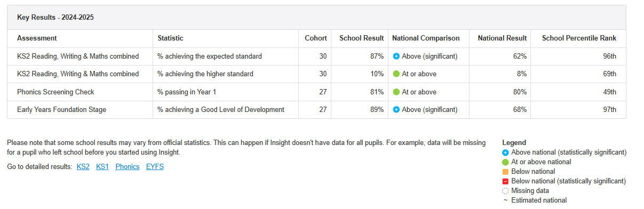Click the red Below national significant icon in the legend
644x209 pixels.
click(x=506, y=181)
